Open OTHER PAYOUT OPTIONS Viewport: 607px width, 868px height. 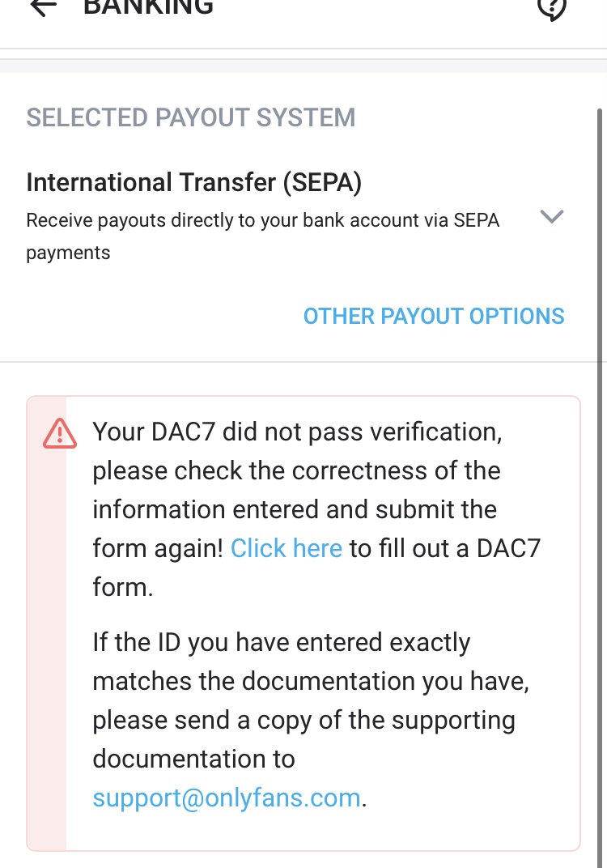point(434,316)
